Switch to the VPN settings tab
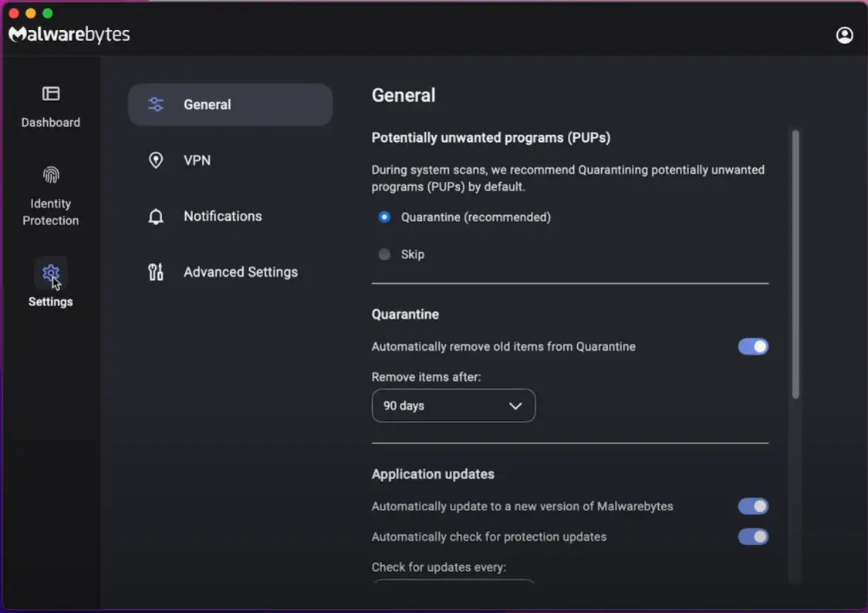 (198, 160)
